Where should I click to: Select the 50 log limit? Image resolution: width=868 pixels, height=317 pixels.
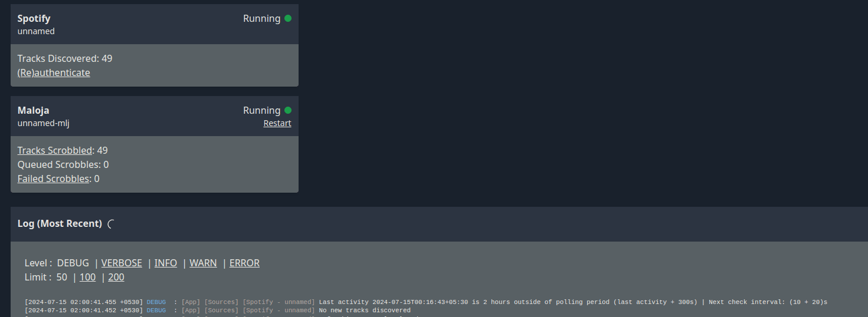click(62, 277)
